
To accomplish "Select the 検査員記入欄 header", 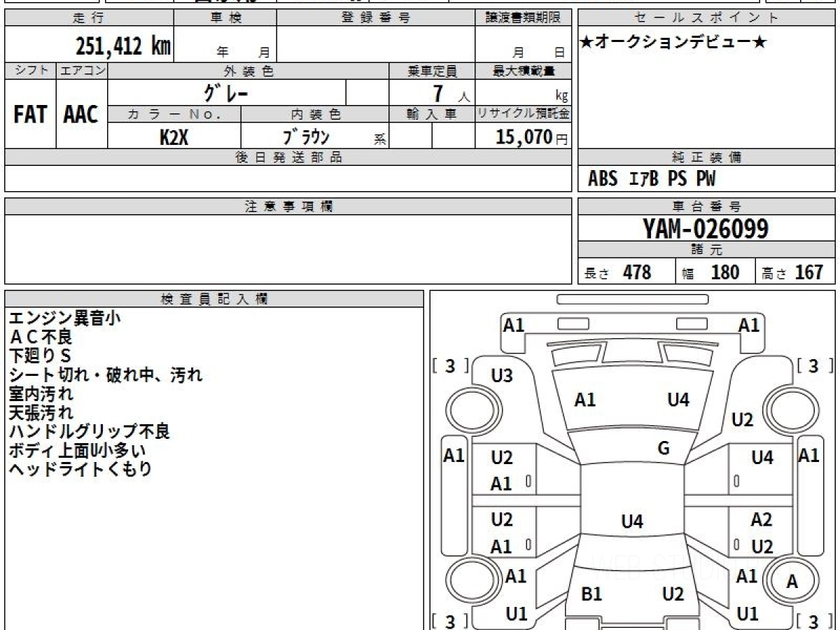I will click(x=214, y=299).
